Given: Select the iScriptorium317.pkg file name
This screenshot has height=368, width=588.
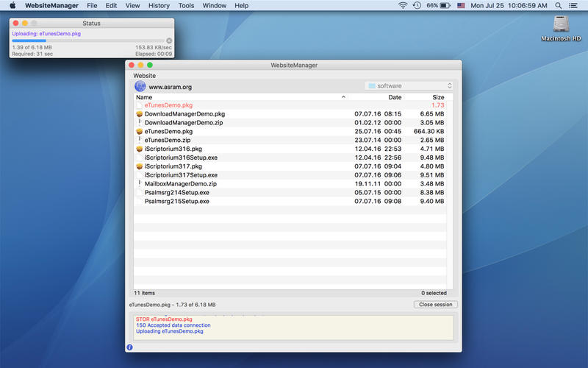Looking at the screenshot, I should tap(173, 166).
